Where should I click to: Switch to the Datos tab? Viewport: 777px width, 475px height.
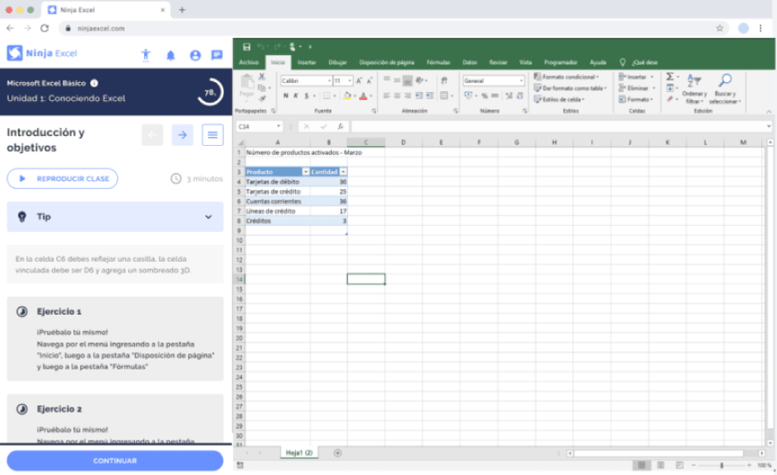click(470, 62)
